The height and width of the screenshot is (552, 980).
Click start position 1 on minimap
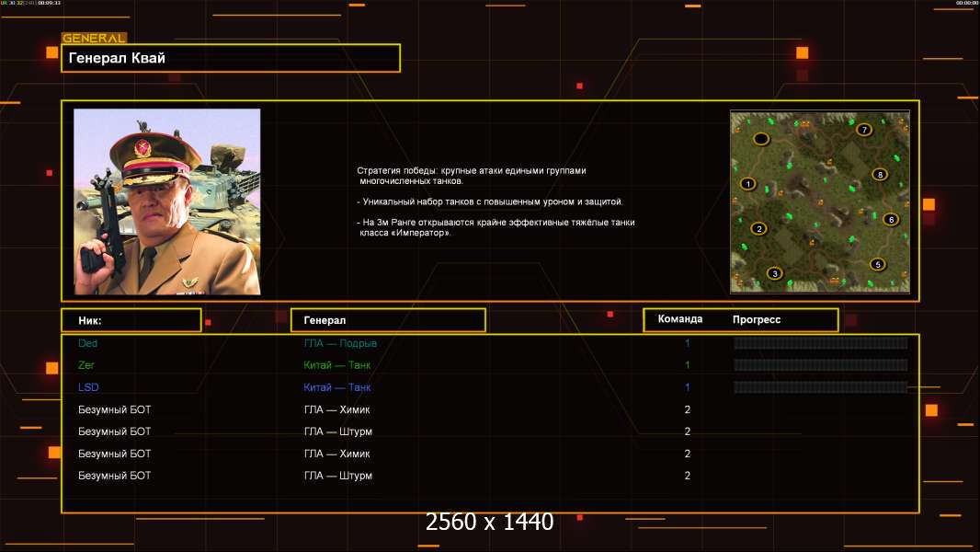(x=748, y=184)
